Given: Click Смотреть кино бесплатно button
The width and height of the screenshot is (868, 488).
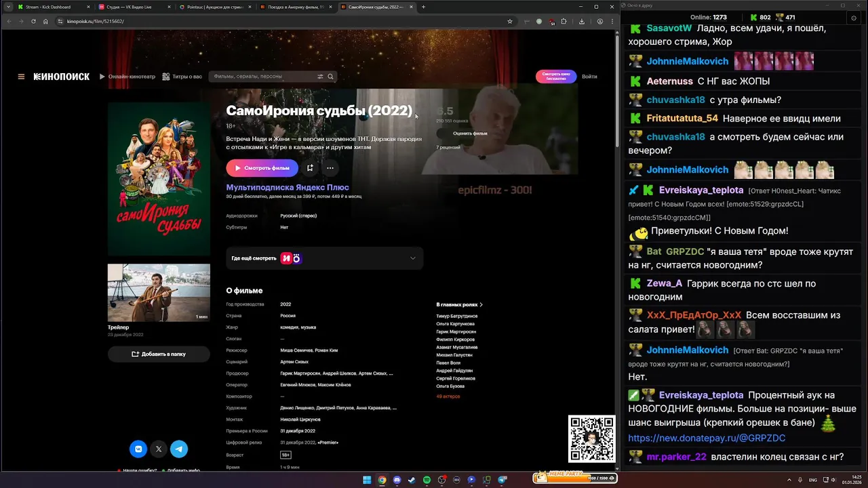Looking at the screenshot, I should click(x=556, y=77).
